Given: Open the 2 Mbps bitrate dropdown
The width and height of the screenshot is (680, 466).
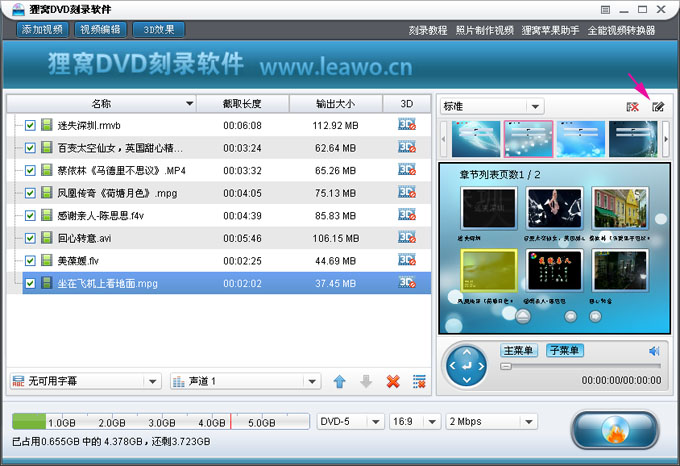Looking at the screenshot, I should (x=529, y=421).
